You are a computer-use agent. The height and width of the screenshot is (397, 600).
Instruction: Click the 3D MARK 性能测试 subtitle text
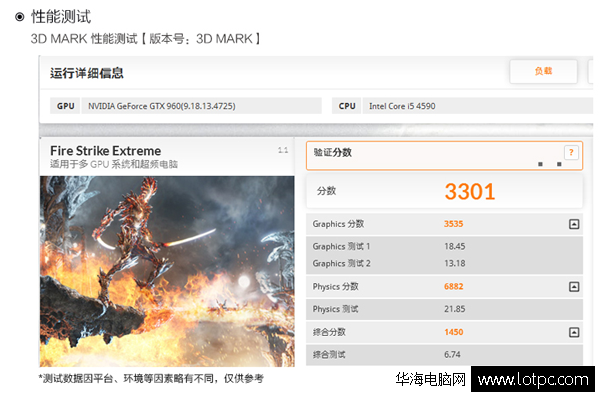[x=145, y=39]
